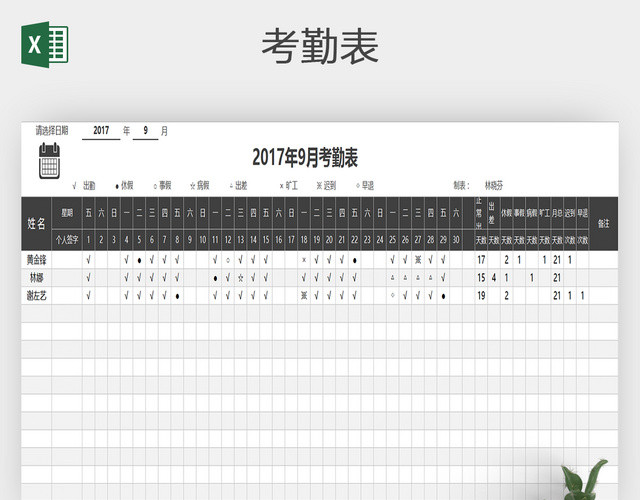The height and width of the screenshot is (500, 640).
Task: Click the △ 出差 legend entry
Action: pos(238,186)
